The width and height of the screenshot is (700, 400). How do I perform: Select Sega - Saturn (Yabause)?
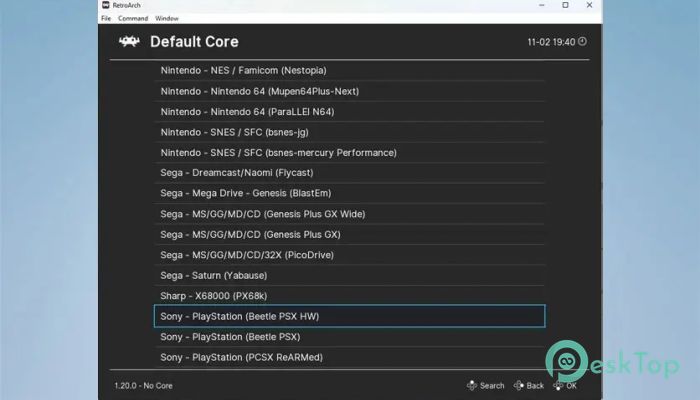(x=350, y=275)
